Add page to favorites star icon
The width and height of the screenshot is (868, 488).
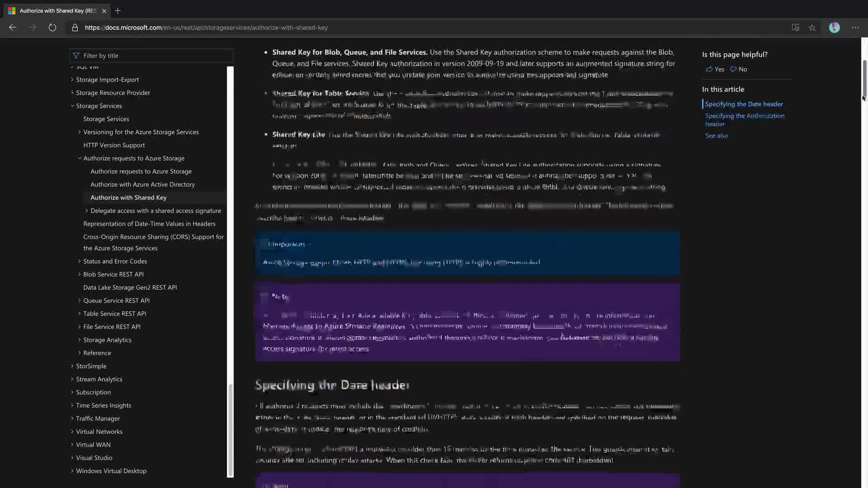pyautogui.click(x=812, y=28)
